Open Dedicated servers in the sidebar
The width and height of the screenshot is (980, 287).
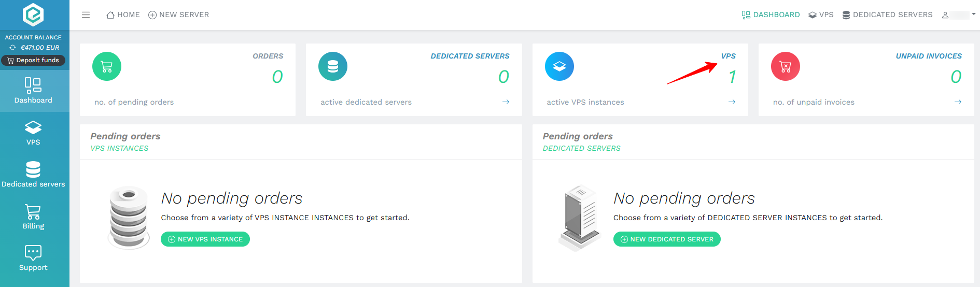[33, 175]
